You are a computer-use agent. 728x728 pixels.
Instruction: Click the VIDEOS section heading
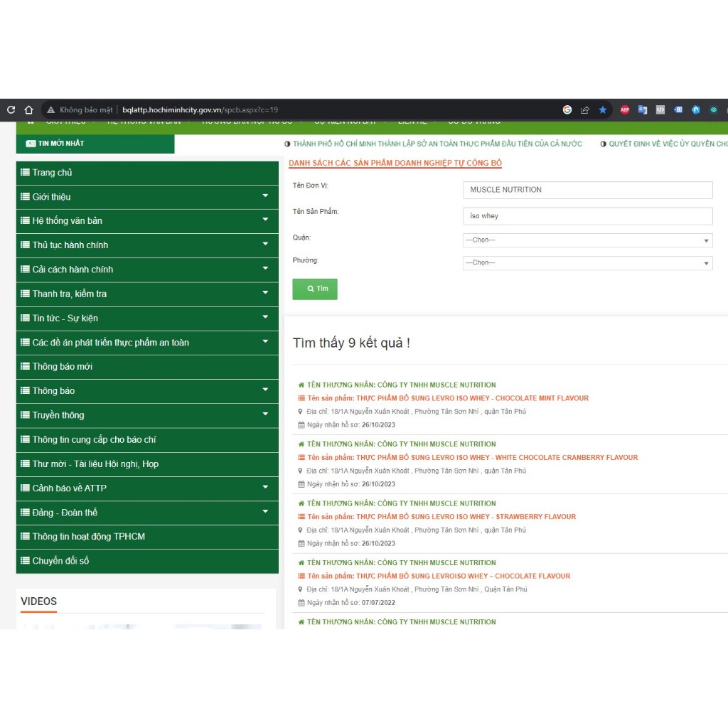point(38,601)
